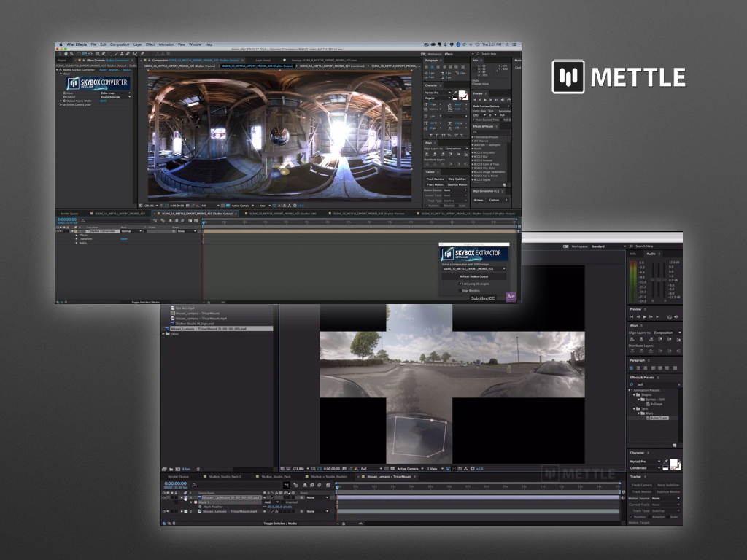Switch to the Nissan_Lemans – TricarMount timeline tab
Screen dimensions: 747x560
point(390,476)
